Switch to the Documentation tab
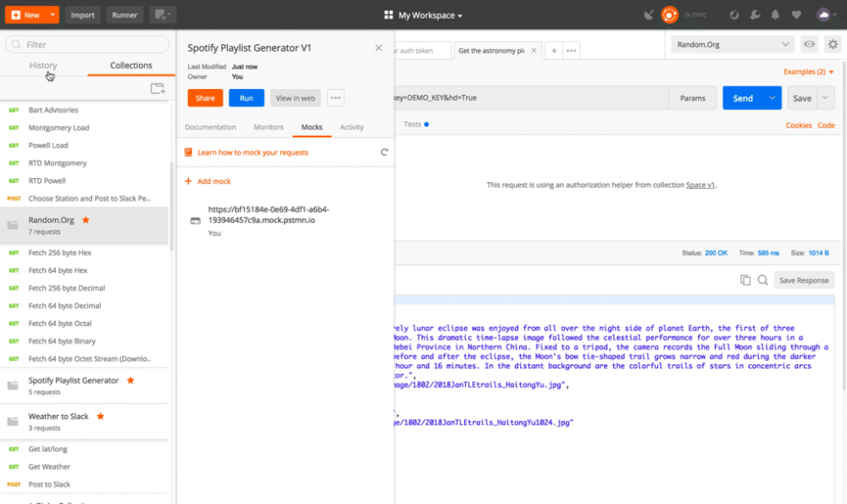The width and height of the screenshot is (847, 504). pos(211,127)
